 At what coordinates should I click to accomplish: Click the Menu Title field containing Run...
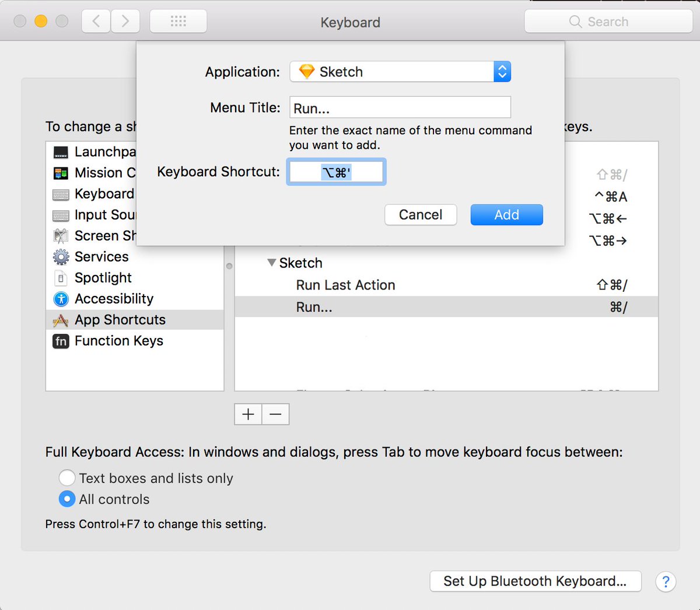tap(400, 107)
